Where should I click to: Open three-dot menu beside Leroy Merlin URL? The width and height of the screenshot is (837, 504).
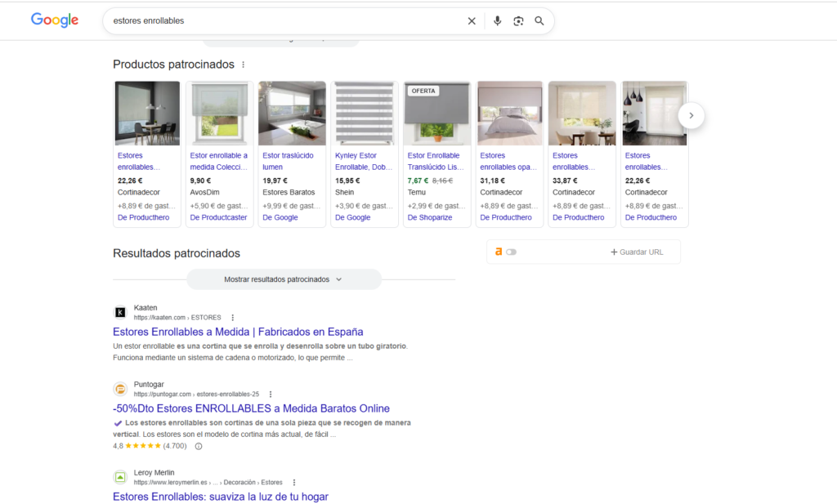[x=294, y=483]
